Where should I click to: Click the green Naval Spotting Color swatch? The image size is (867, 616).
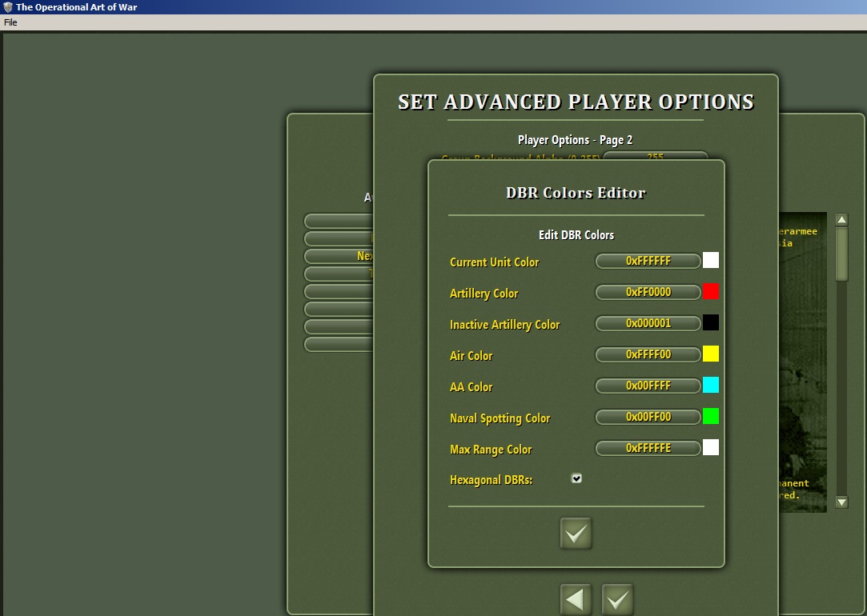tap(711, 416)
